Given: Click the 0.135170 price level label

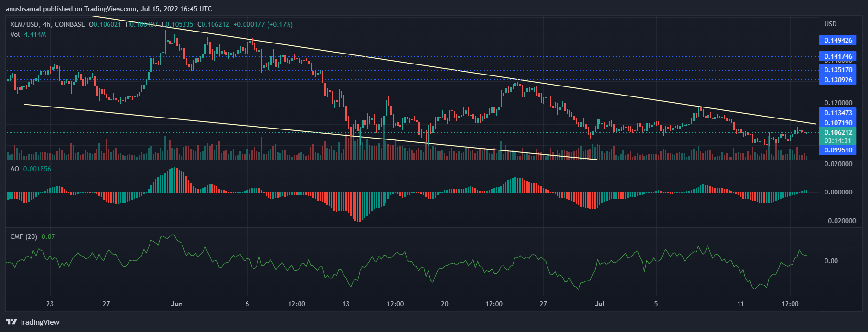Looking at the screenshot, I should [838, 70].
